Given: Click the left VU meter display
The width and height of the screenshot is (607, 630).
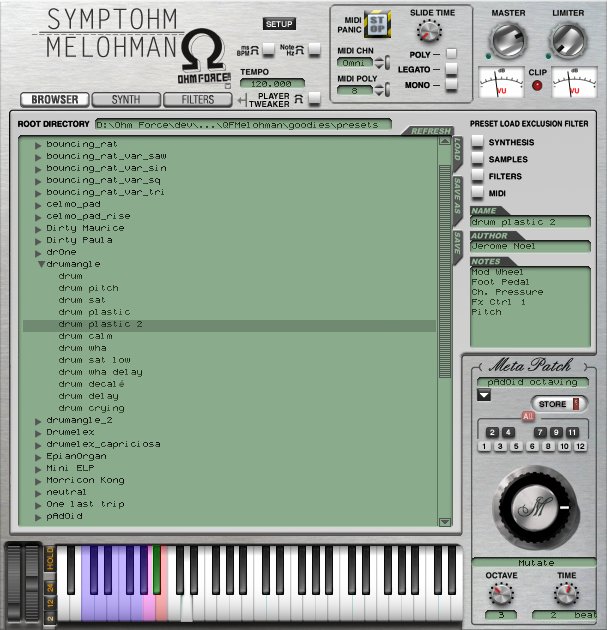Looking at the screenshot, I should (x=502, y=83).
